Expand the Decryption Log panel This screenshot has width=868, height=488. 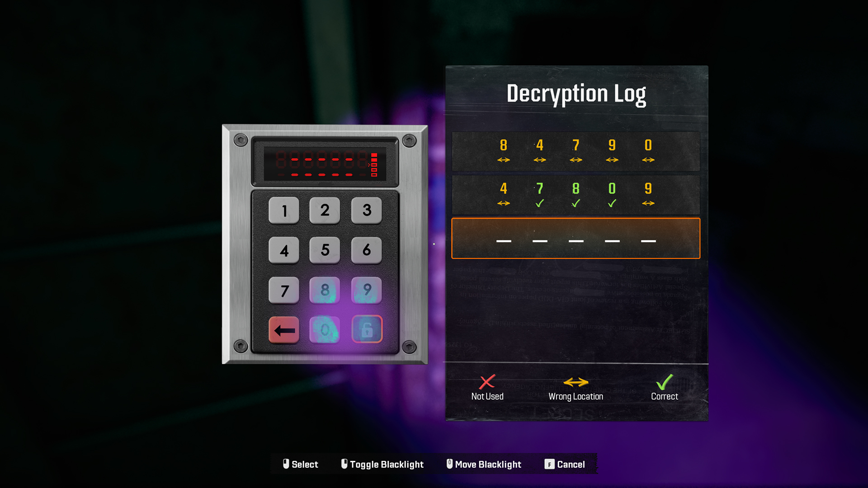(576, 93)
